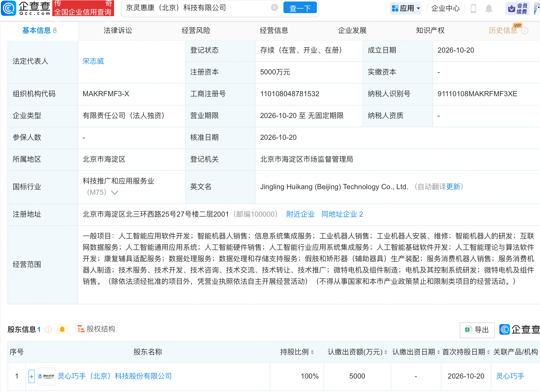Click 更新 link beside the English name

pyautogui.click(x=453, y=187)
